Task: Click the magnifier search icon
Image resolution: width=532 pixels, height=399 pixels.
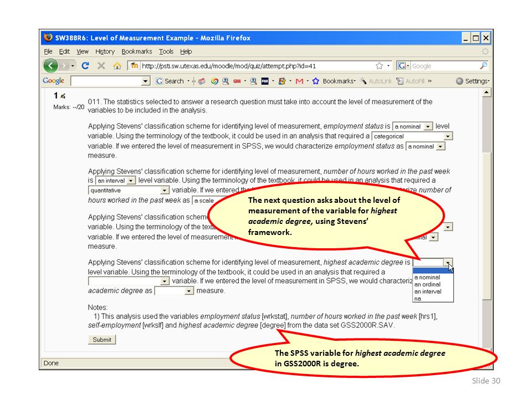Action: pyautogui.click(x=483, y=65)
